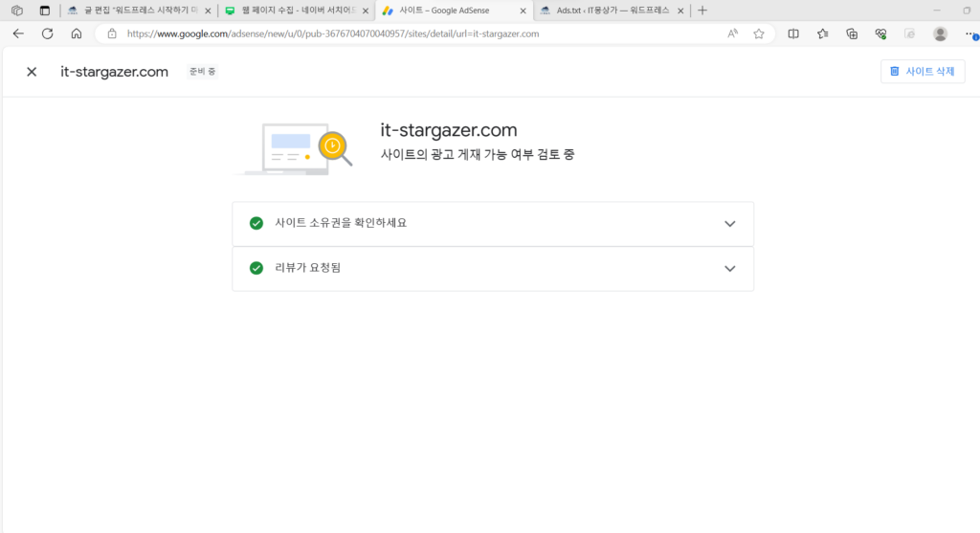Open the browser settings and more menu
980x533 pixels.
tap(971, 33)
